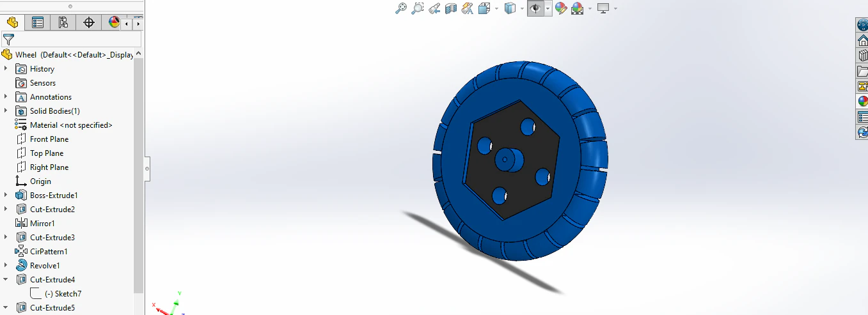The image size is (868, 315).
Task: Click the Dynamic Annotation Views tool
Action: click(x=468, y=8)
